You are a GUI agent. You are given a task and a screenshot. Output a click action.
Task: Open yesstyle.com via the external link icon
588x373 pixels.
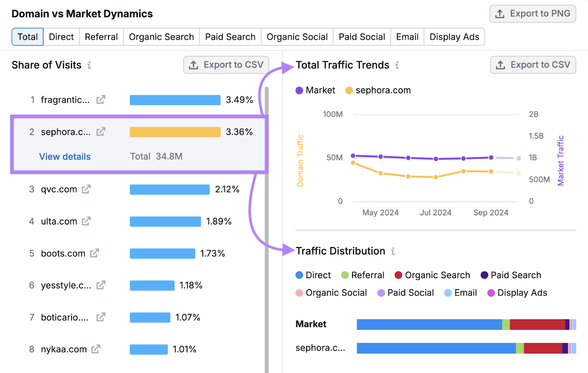(x=102, y=285)
